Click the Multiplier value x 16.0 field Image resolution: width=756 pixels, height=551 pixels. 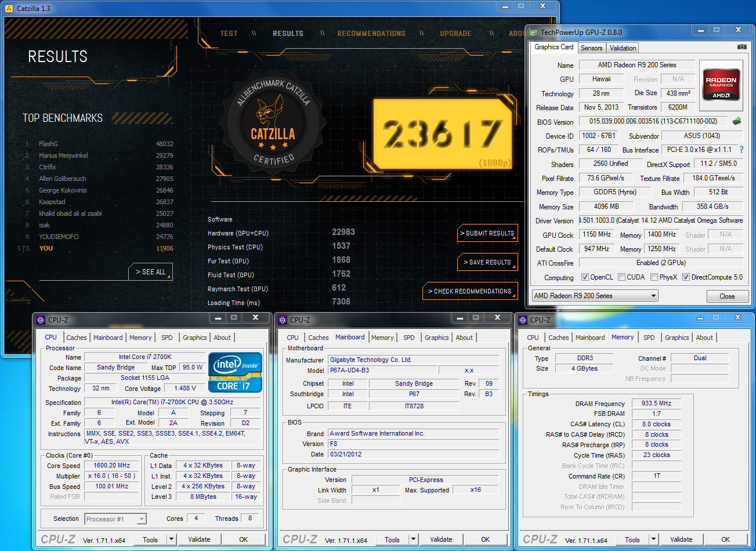pos(112,476)
